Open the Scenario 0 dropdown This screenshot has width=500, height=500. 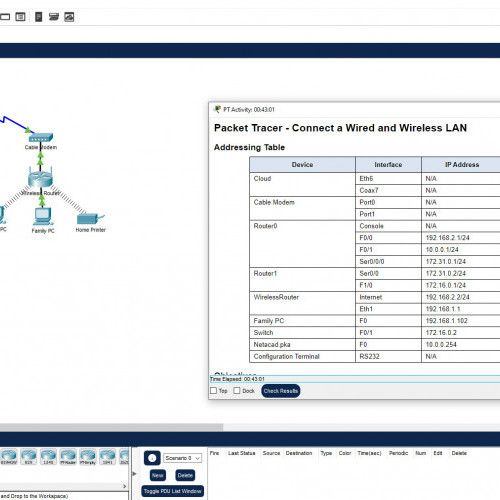coord(182,458)
